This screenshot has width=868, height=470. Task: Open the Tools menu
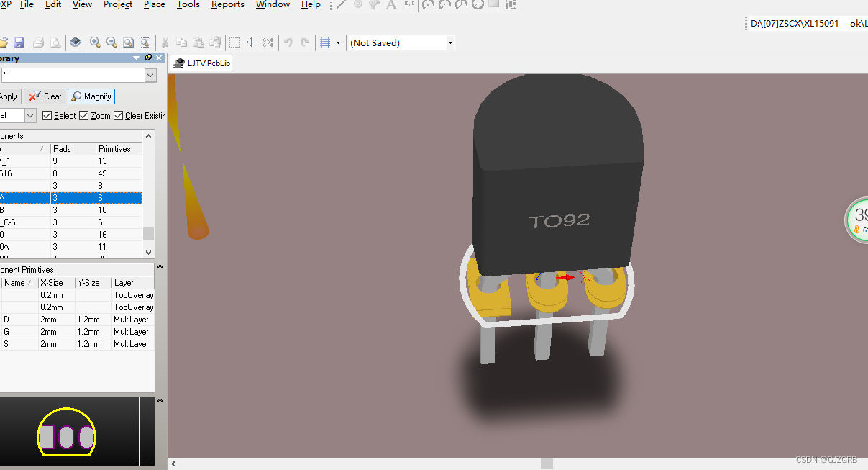pyautogui.click(x=188, y=5)
